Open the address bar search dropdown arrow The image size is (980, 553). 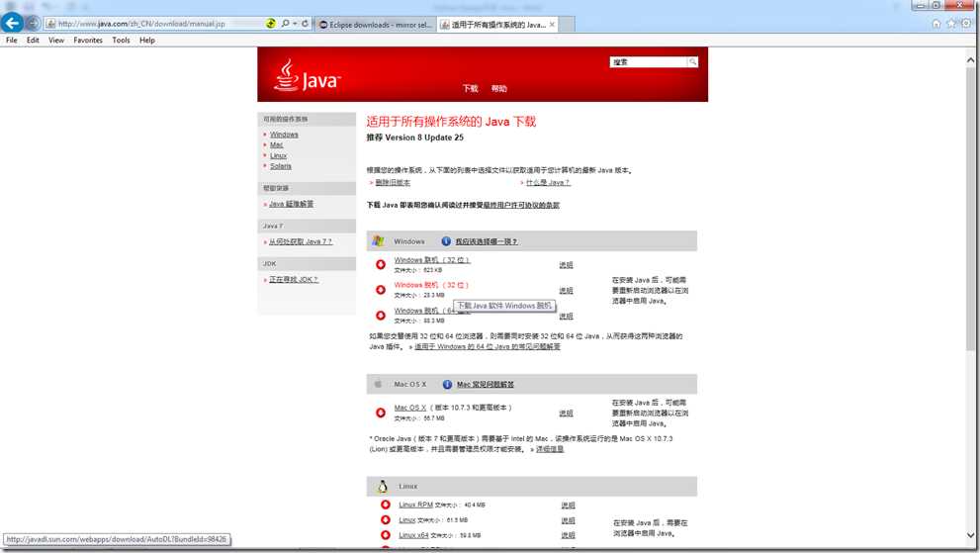coord(295,24)
